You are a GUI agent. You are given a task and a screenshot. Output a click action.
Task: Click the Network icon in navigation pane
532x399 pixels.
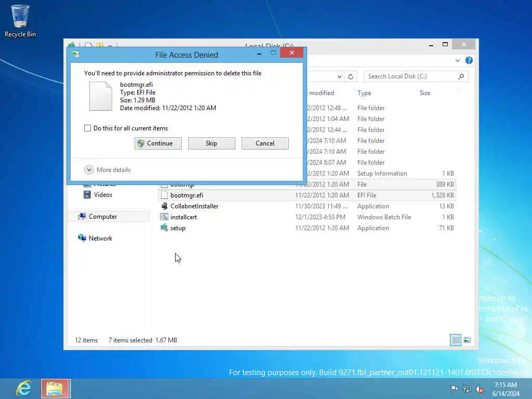[82, 238]
